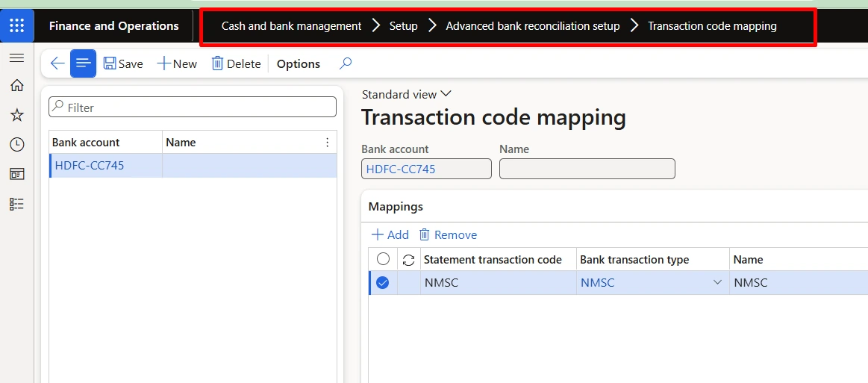Screen dimensions: 868x383
Task: Click Advanced bank reconciliation setup breadcrumb
Action: tap(533, 26)
